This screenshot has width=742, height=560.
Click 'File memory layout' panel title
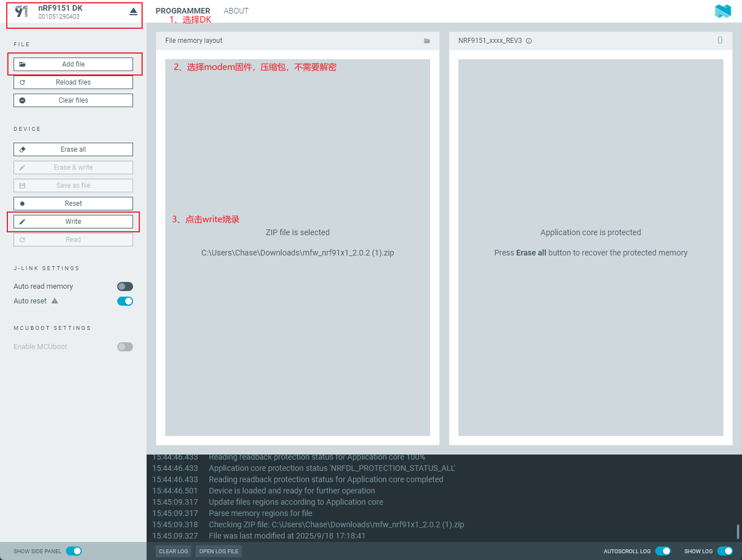click(193, 41)
